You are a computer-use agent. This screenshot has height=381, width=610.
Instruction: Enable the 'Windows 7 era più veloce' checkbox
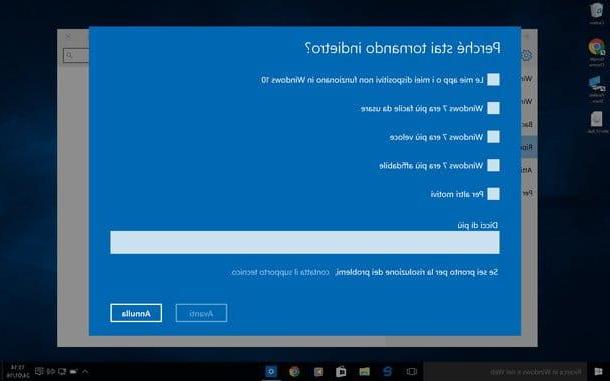pyautogui.click(x=493, y=137)
